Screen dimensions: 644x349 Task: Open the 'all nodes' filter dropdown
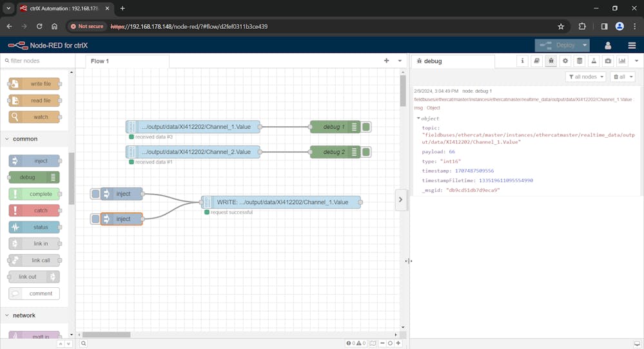[585, 77]
